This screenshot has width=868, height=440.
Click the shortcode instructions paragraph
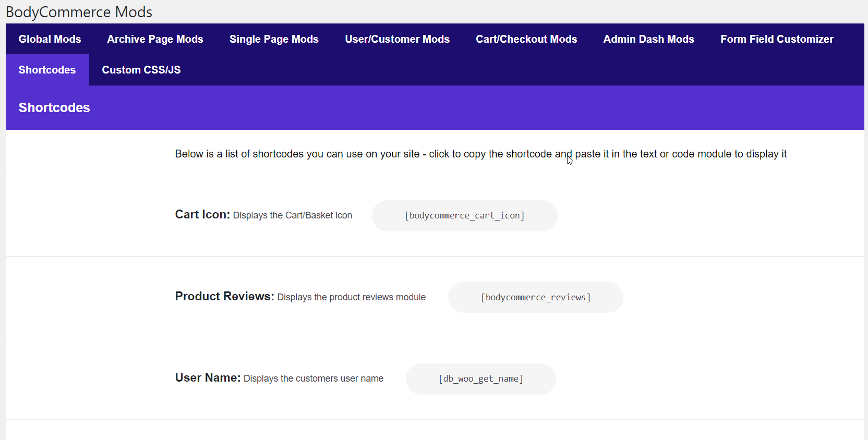point(480,154)
